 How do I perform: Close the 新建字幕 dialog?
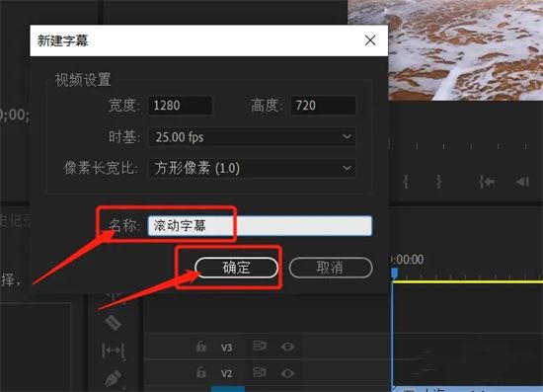click(x=370, y=40)
